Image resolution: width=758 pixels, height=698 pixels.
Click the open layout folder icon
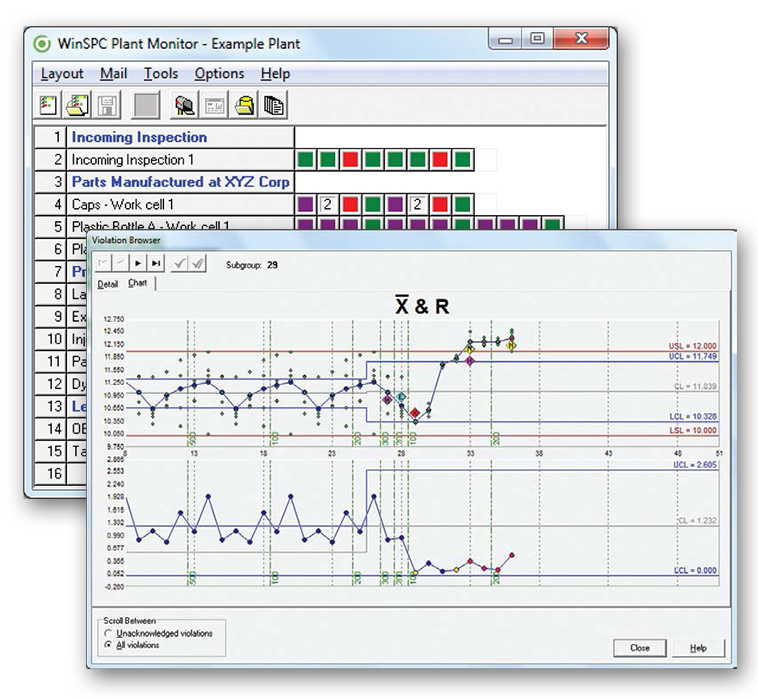(x=76, y=104)
